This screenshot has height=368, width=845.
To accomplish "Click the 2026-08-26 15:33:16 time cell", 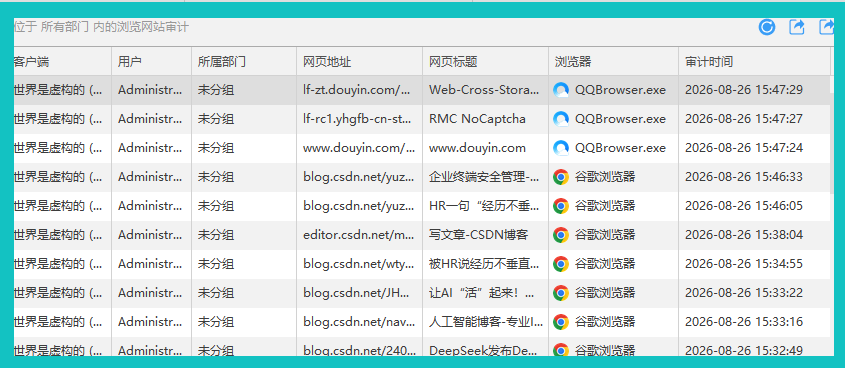I will click(x=754, y=323).
